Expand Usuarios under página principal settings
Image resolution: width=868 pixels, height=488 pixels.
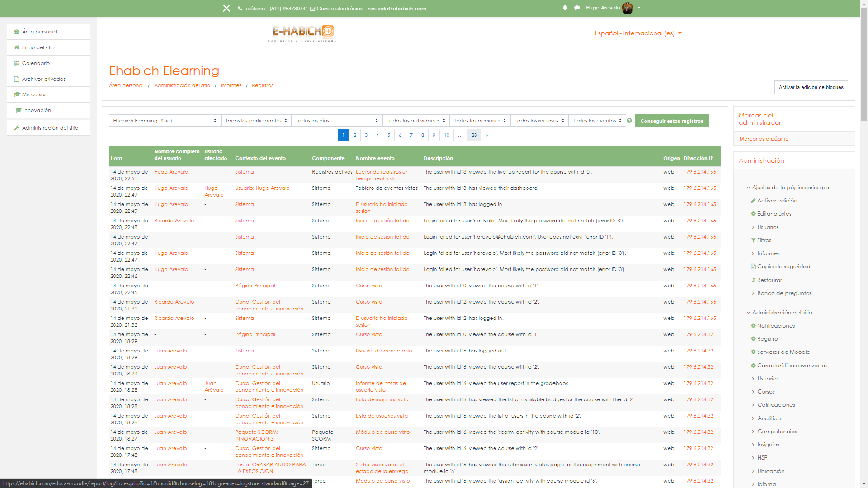[753, 227]
